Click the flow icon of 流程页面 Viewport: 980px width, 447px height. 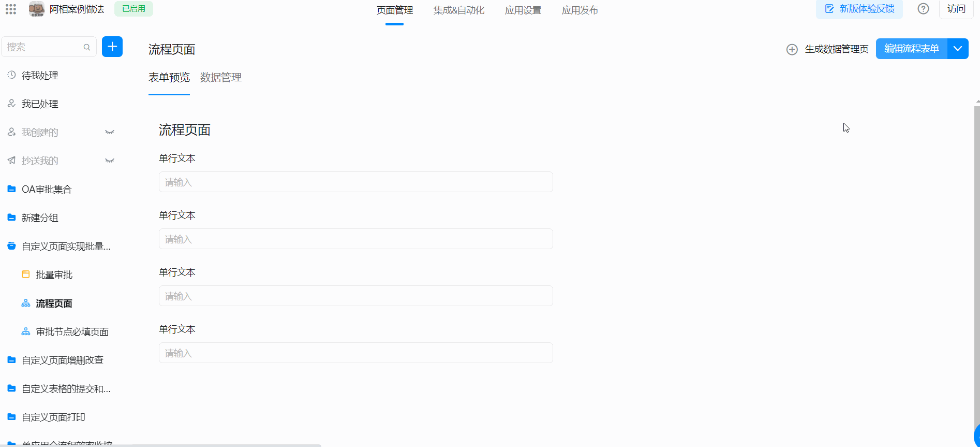point(26,303)
